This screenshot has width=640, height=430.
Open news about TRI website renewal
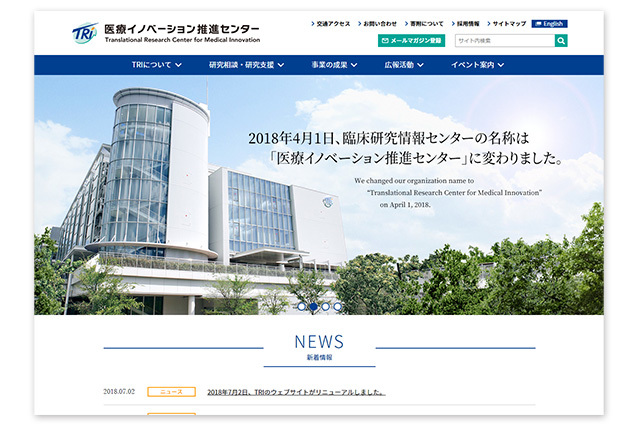[296, 392]
